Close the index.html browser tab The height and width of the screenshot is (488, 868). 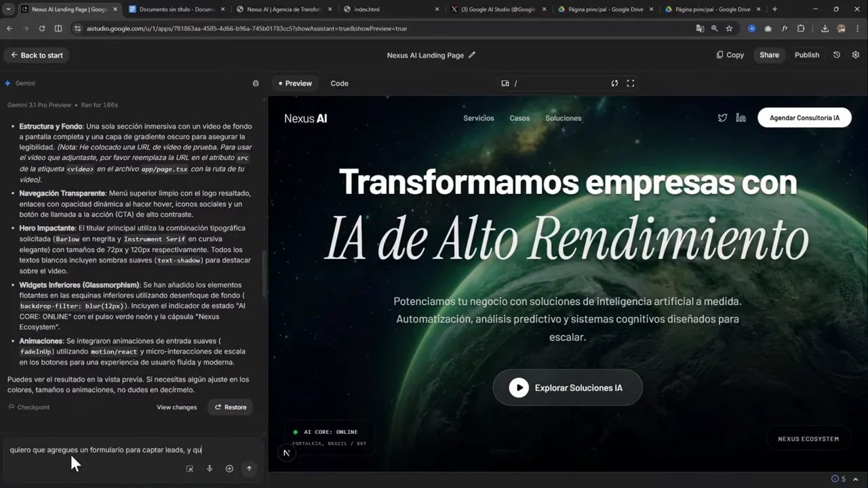coord(437,9)
